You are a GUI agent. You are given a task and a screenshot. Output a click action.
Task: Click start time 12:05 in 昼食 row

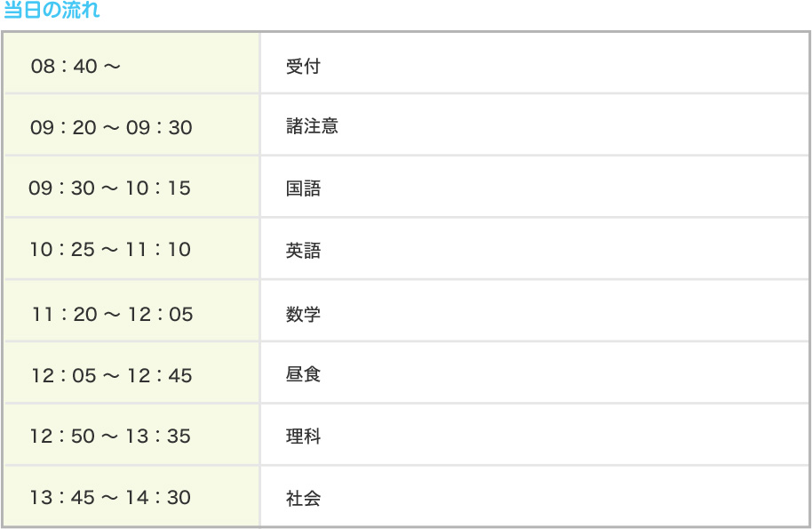(63, 375)
